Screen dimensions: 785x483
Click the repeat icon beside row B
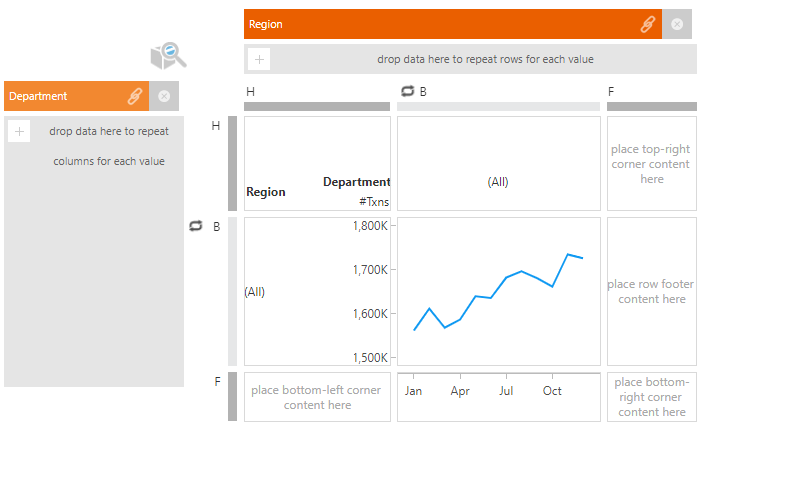tap(196, 226)
